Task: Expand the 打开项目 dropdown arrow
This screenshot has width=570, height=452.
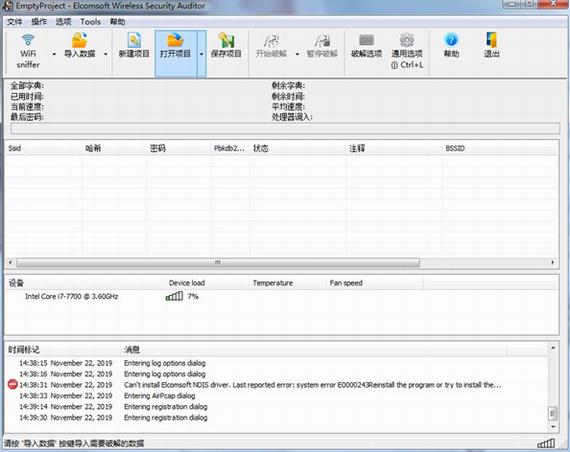Action: (201, 54)
